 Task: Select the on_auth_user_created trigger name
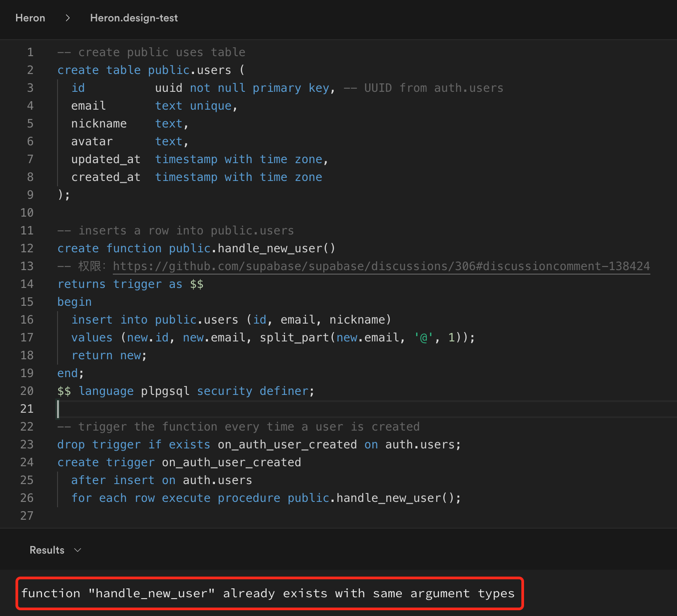[x=231, y=462]
